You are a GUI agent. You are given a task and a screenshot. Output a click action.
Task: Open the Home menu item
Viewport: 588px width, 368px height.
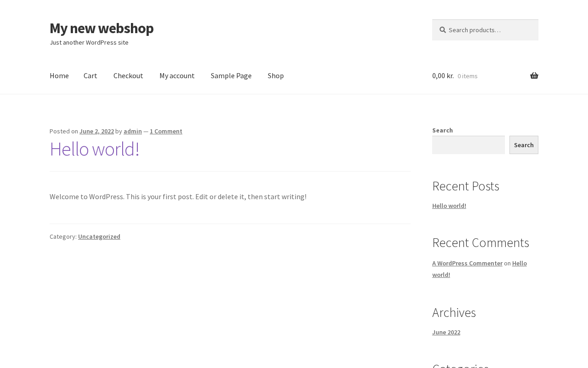[x=59, y=76]
